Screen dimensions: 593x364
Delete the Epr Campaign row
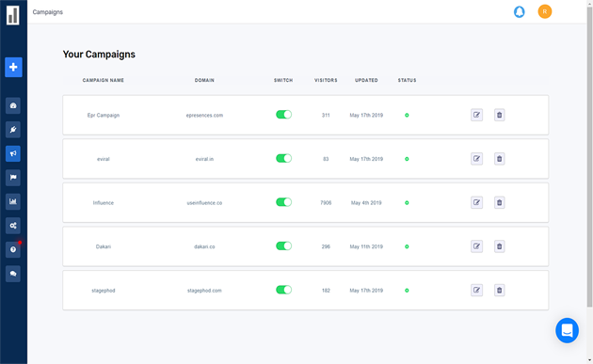coord(499,115)
